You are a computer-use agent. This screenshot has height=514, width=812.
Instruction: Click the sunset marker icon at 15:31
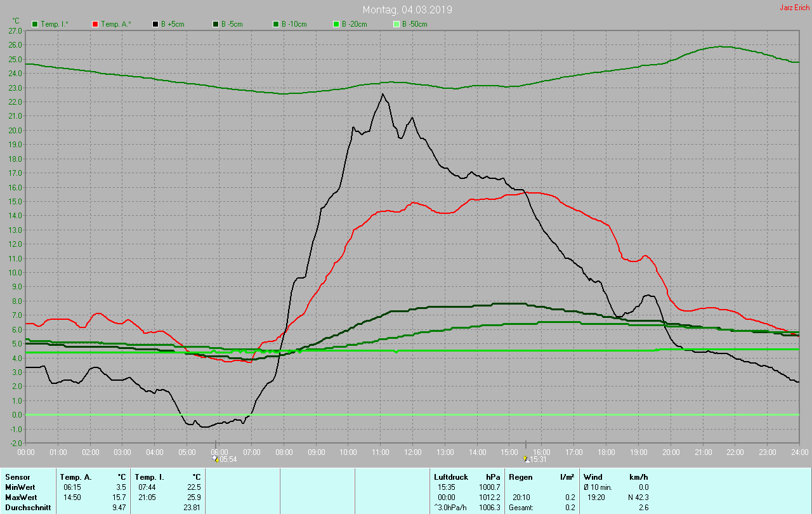click(x=526, y=459)
